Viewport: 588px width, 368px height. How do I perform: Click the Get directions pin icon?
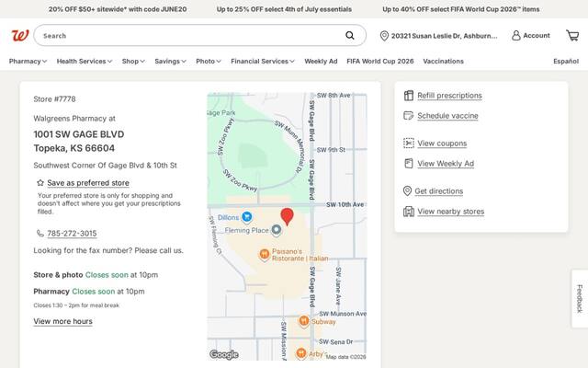tap(407, 190)
